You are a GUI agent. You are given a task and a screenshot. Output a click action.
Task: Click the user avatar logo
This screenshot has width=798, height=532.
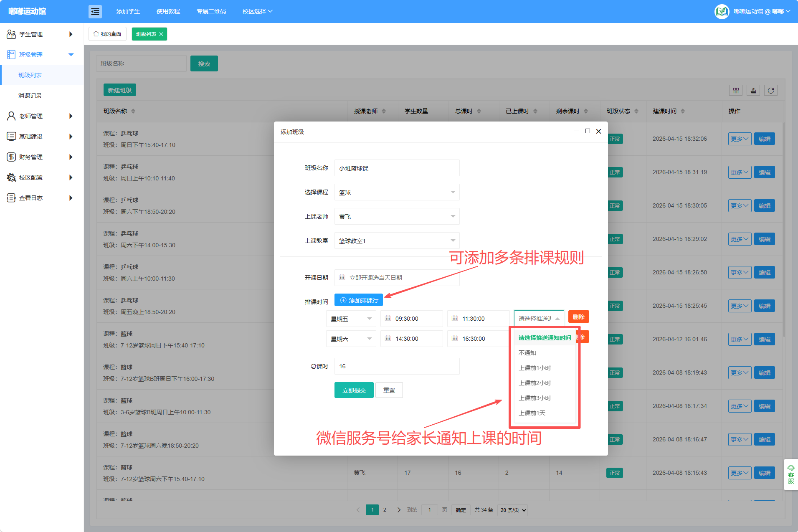(722, 11)
